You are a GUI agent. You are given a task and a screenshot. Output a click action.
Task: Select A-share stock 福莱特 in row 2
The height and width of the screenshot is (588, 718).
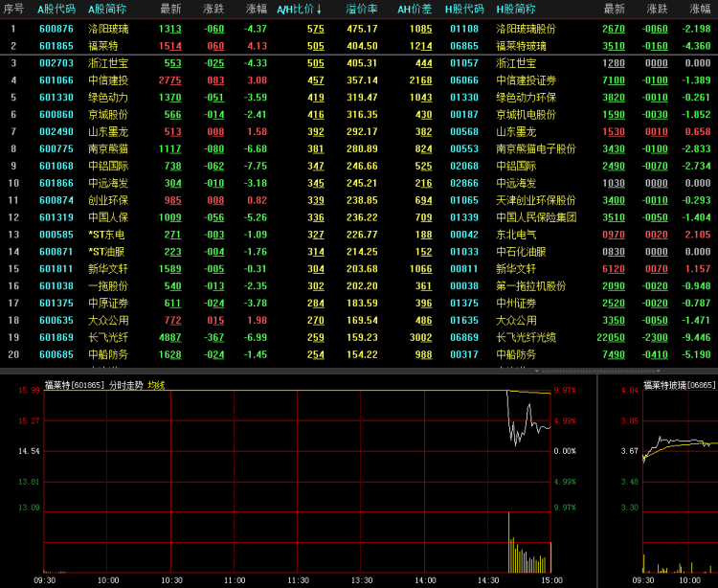101,46
